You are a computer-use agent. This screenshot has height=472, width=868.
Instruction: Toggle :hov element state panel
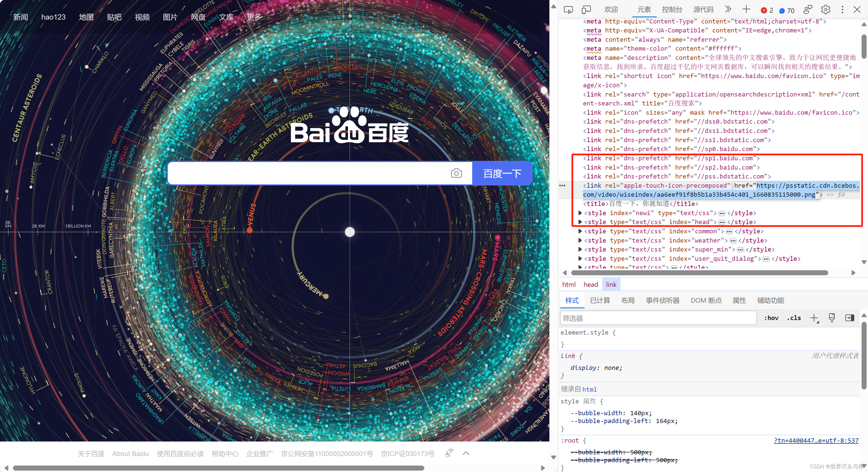tap(771, 318)
